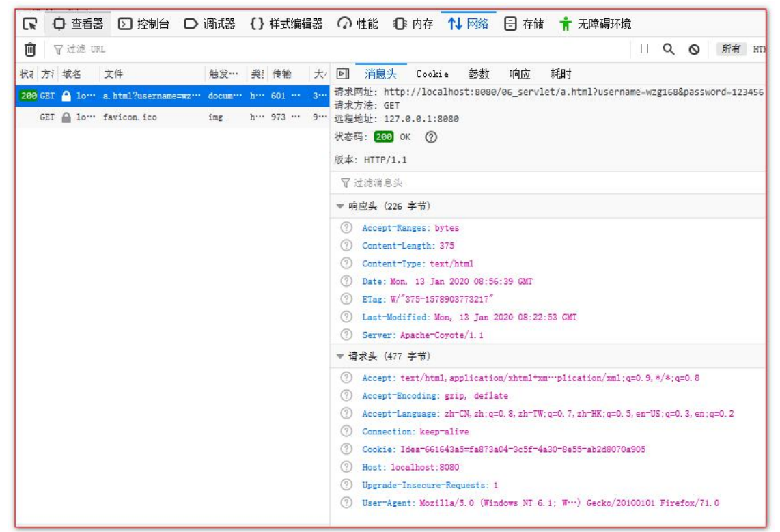
Task: Click the 200 status badge in details
Action: (384, 137)
